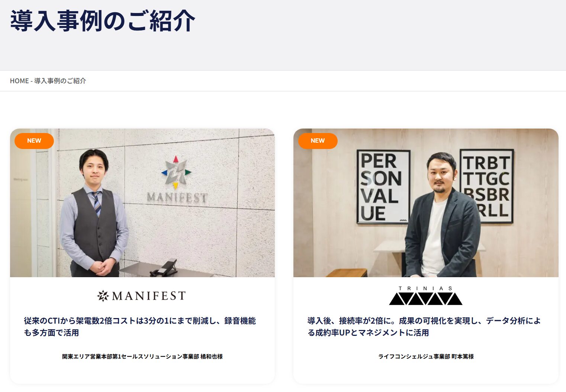Click the TRBT TTGC framed poster

pyautogui.click(x=487, y=186)
